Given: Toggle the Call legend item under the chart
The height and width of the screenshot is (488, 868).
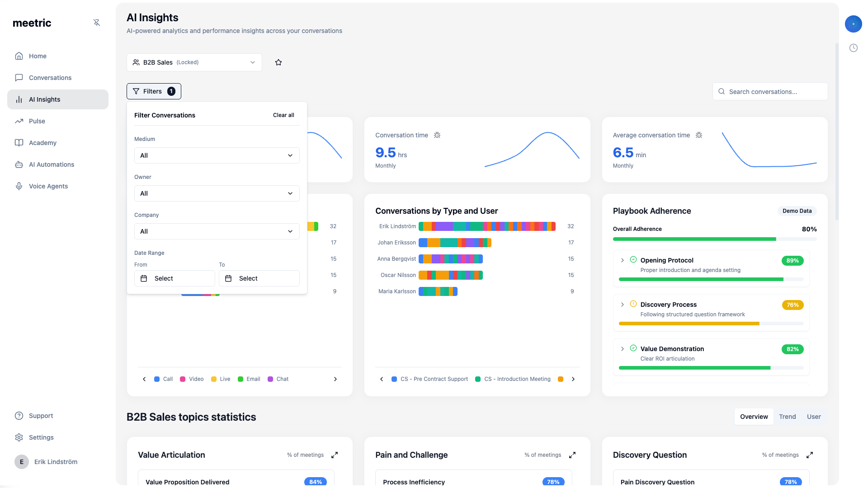Looking at the screenshot, I should [x=163, y=379].
